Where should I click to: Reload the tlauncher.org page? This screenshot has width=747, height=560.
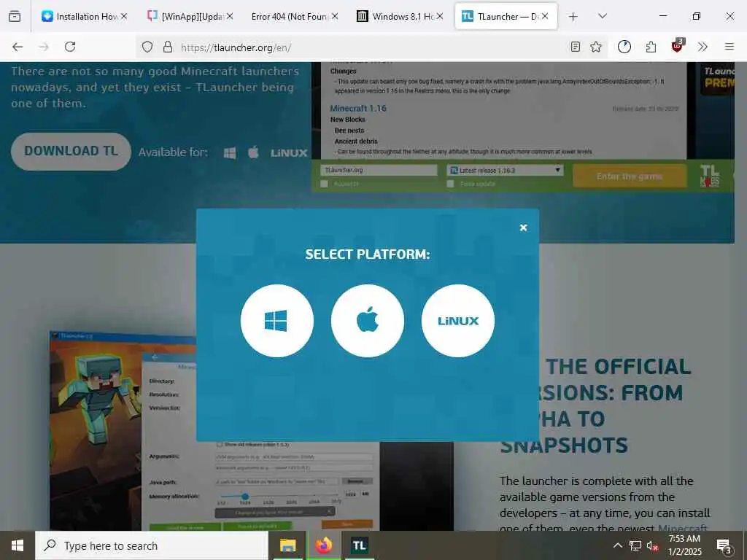[70, 47]
